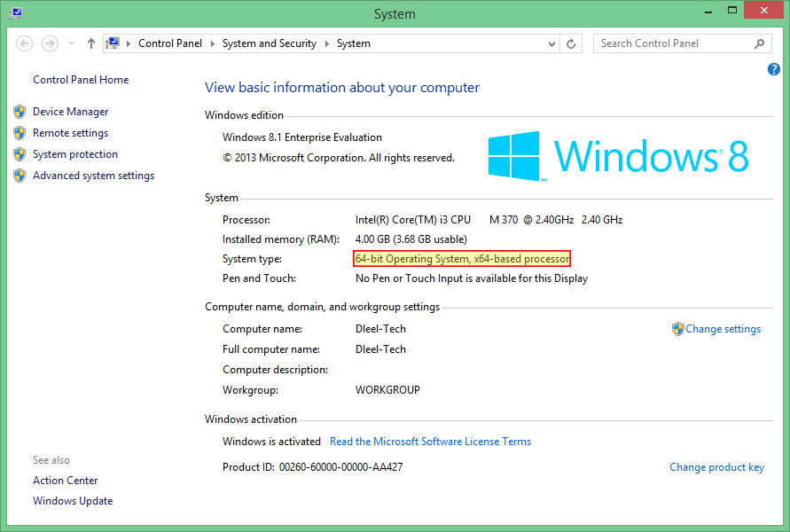Click Windows 8.1 Enterprise Evaluation text
Image resolution: width=790 pixels, height=532 pixels.
click(302, 137)
